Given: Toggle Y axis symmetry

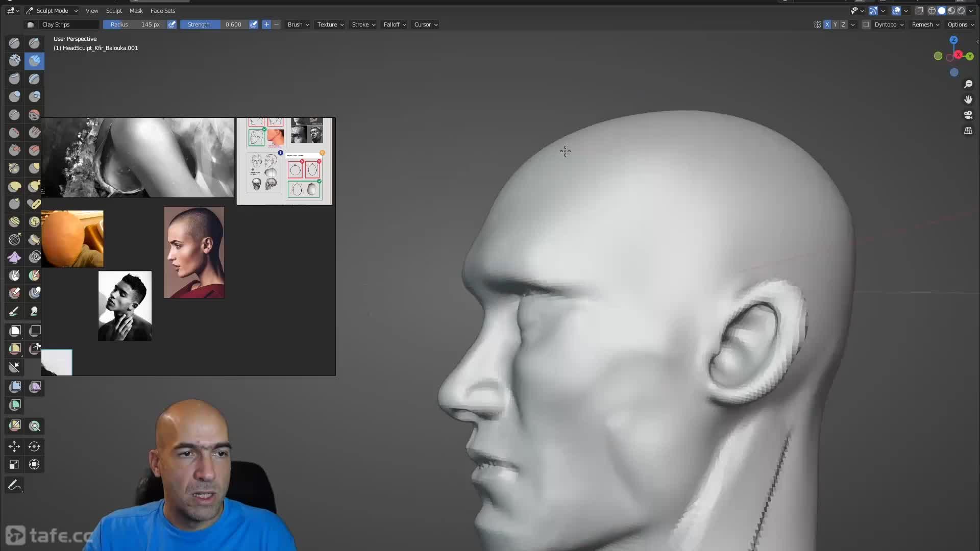Looking at the screenshot, I should (835, 24).
